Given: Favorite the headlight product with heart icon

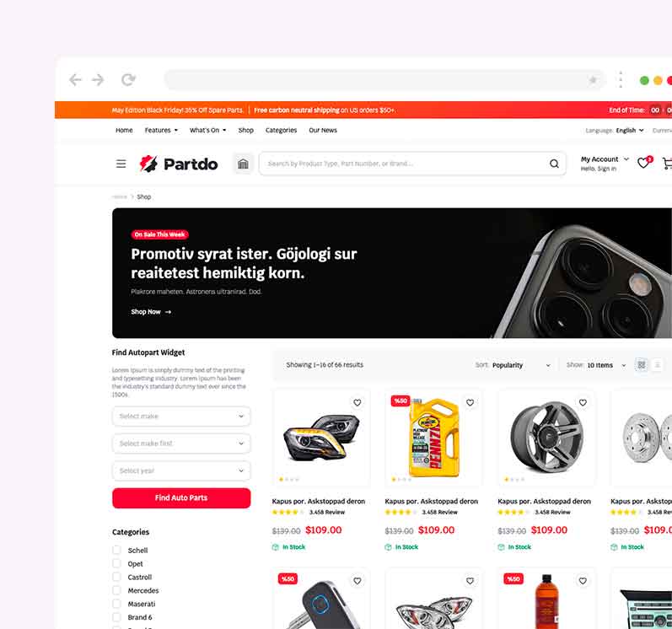Looking at the screenshot, I should tap(357, 402).
